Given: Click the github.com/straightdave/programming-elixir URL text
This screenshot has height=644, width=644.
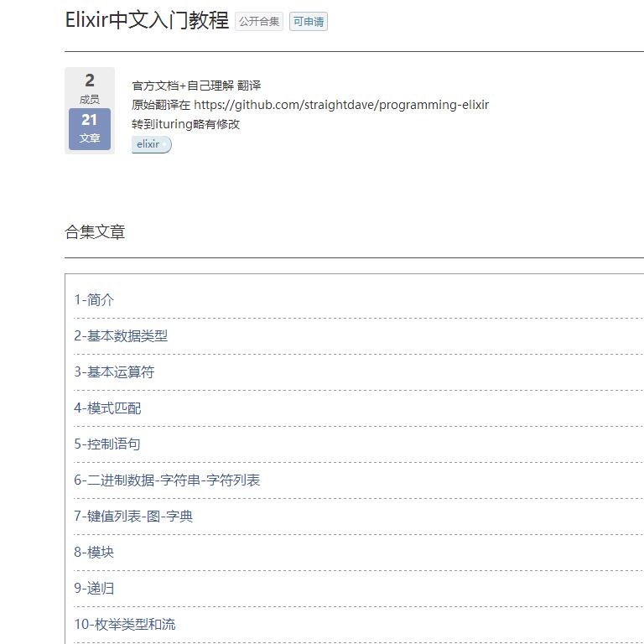Looking at the screenshot, I should coord(341,105).
